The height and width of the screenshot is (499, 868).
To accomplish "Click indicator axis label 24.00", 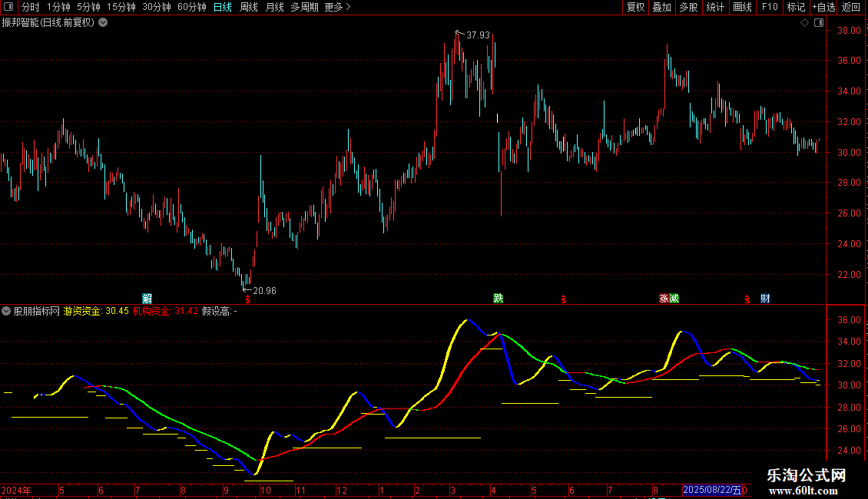I will tap(849, 451).
